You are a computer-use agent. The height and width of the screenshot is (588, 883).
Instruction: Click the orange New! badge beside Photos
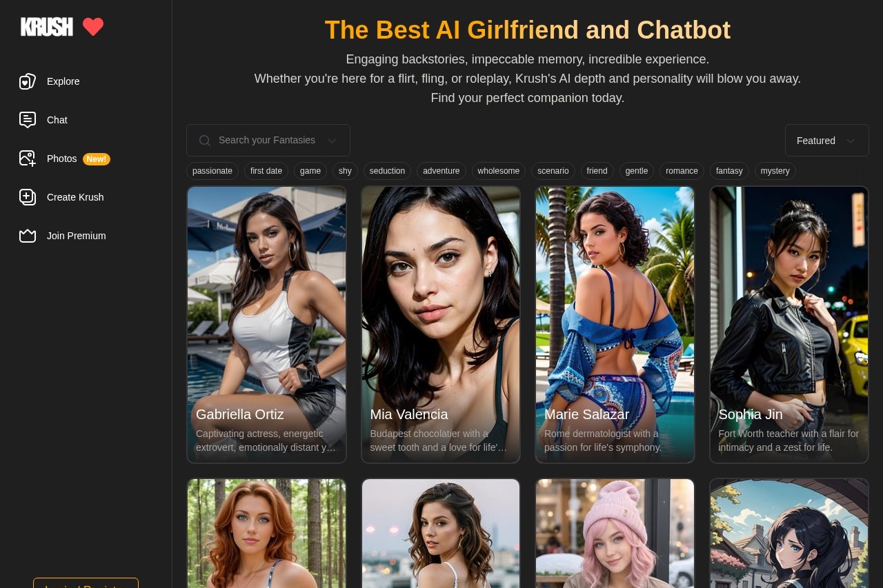coord(97,159)
